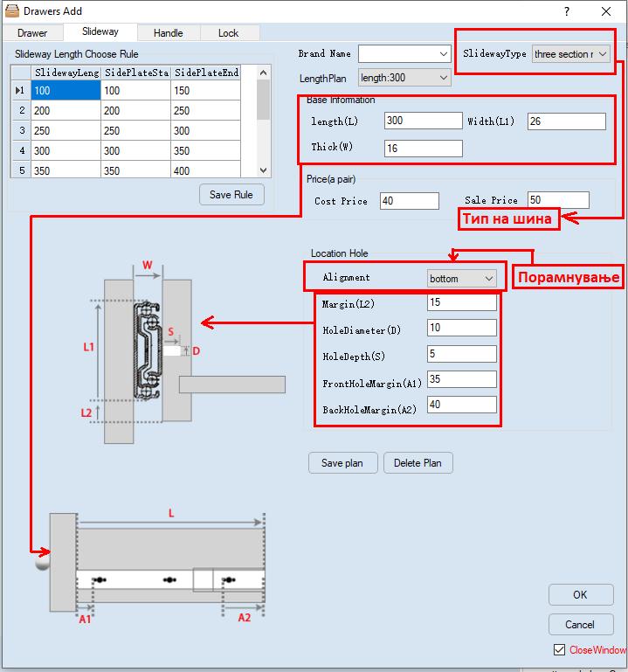
Task: Expand the LengthPlan dropdown
Action: (404, 78)
